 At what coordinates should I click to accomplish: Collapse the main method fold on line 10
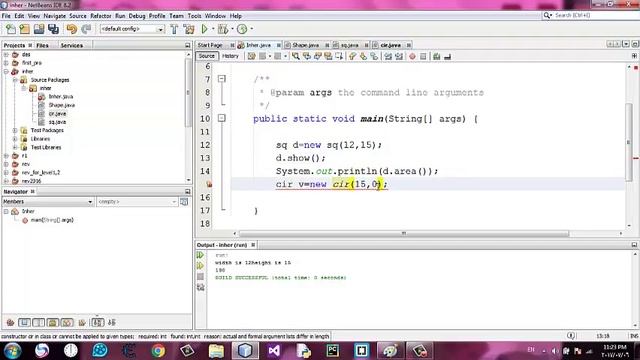pyautogui.click(x=222, y=118)
